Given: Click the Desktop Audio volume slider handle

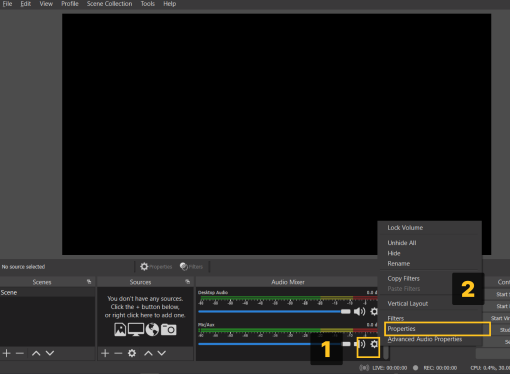Looking at the screenshot, I should pos(346,311).
